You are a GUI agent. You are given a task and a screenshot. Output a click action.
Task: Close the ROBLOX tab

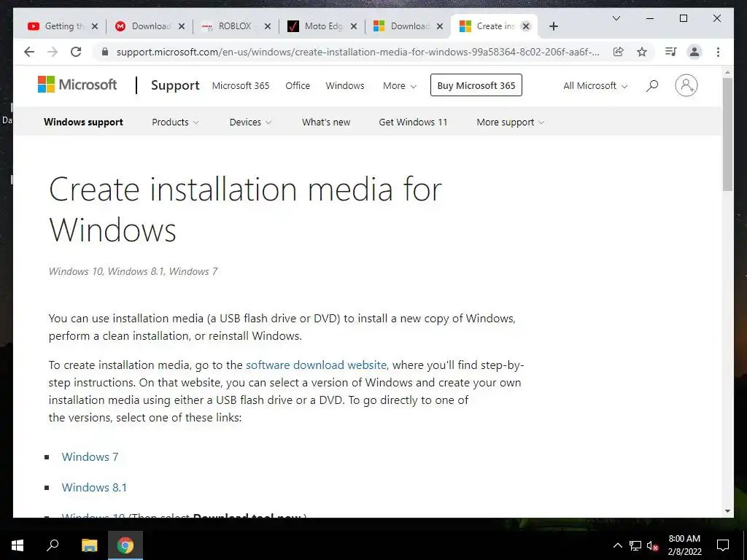(268, 26)
